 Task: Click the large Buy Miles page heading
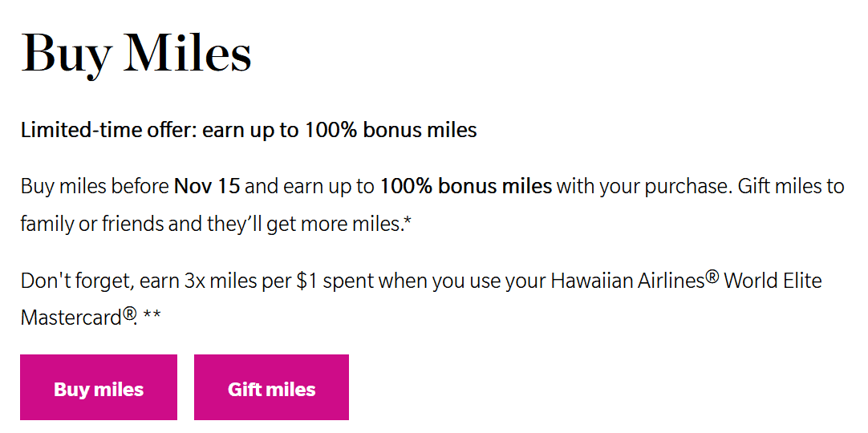pyautogui.click(x=136, y=55)
